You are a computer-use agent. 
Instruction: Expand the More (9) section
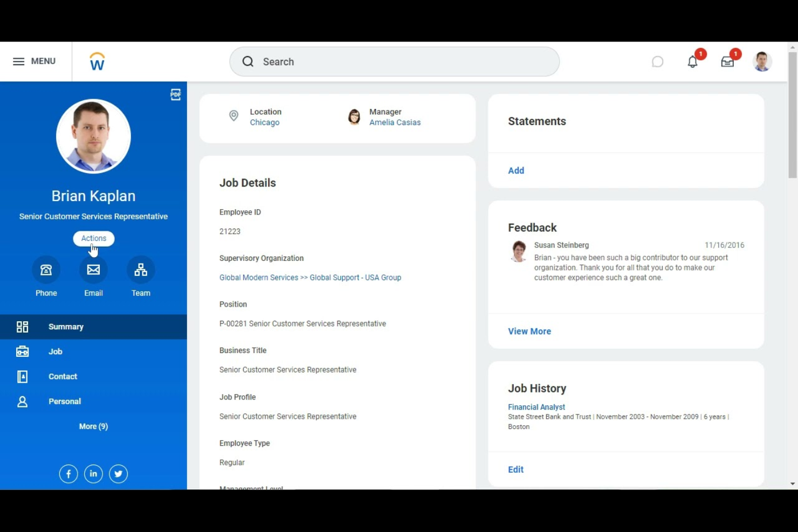pos(93,426)
